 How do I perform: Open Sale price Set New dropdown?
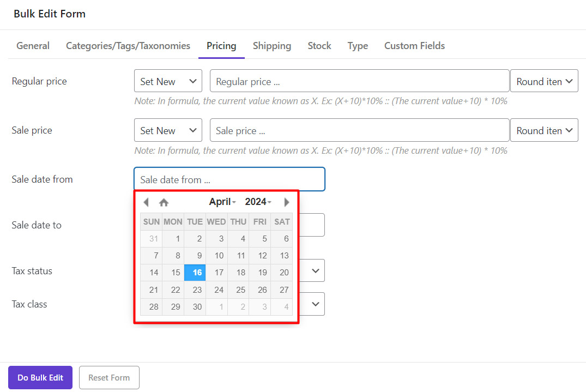click(x=168, y=130)
